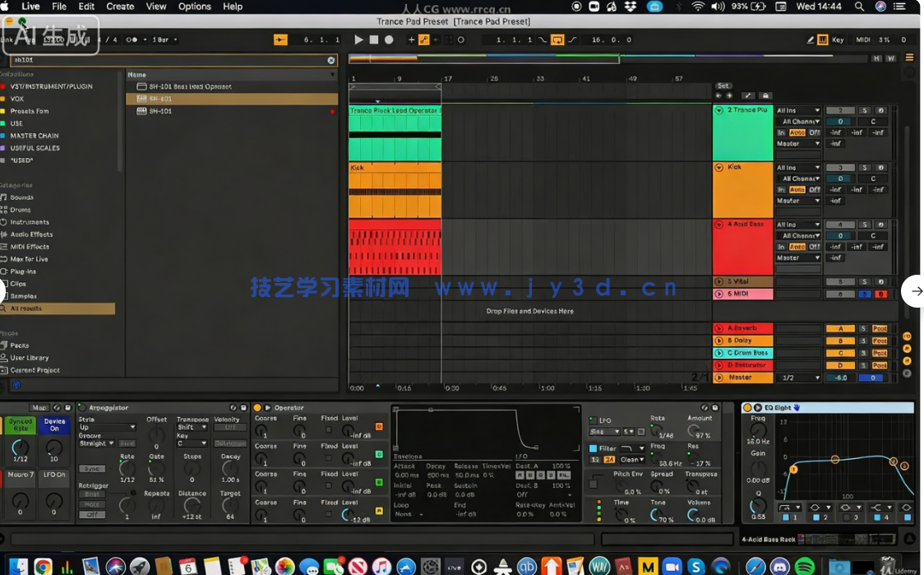Open the Create menu

[x=120, y=7]
